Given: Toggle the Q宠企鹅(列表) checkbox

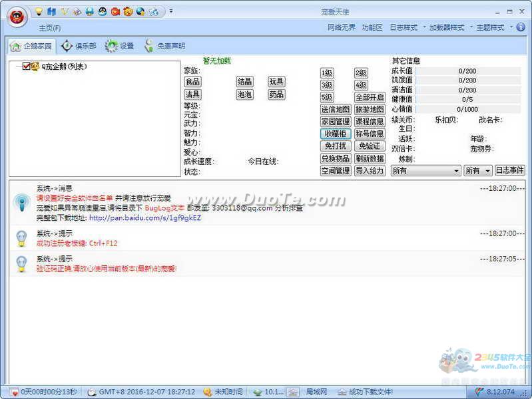Looking at the screenshot, I should coord(27,66).
